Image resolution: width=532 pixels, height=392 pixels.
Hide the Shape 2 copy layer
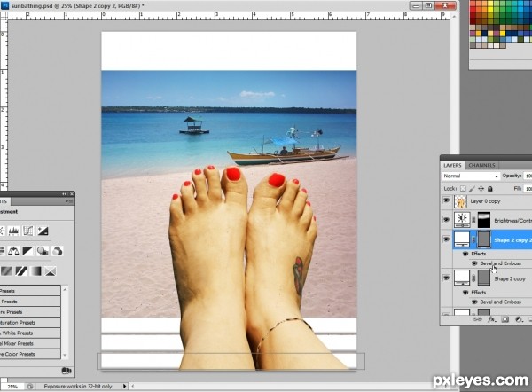447,278
